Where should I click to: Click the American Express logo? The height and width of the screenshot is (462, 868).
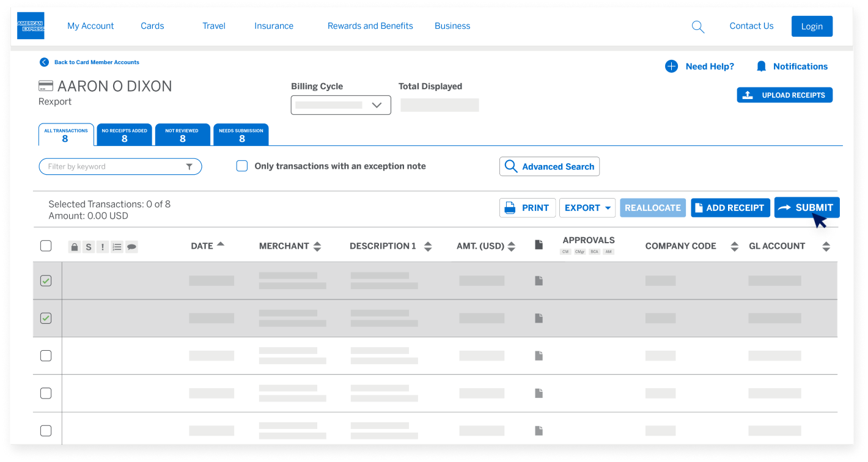31,26
